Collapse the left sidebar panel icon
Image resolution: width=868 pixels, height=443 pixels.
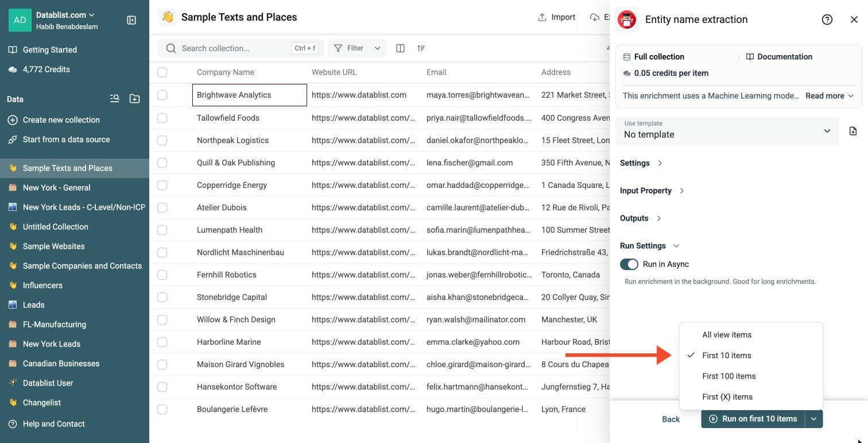coord(131,20)
